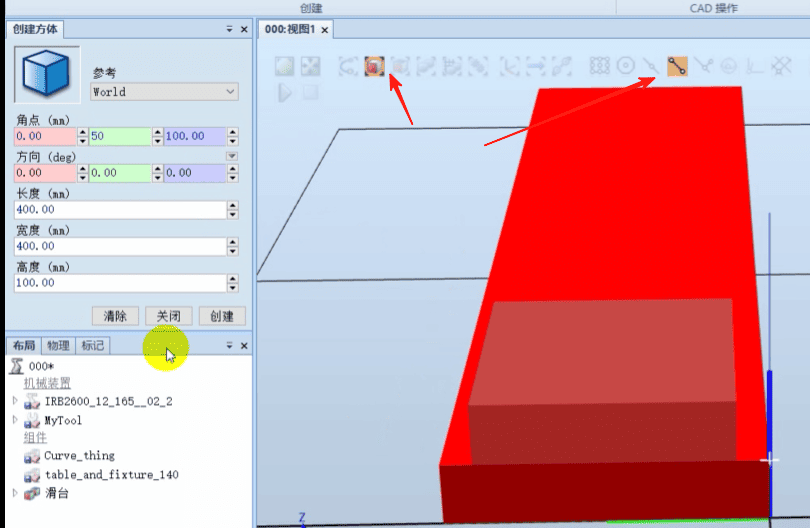This screenshot has height=528, width=810.
Task: Click the 清除 button
Action: tap(115, 316)
